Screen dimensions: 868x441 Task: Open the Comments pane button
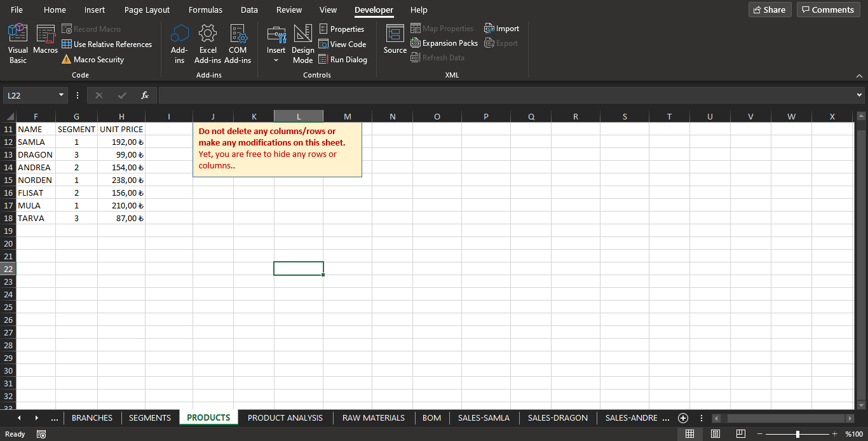pyautogui.click(x=828, y=10)
